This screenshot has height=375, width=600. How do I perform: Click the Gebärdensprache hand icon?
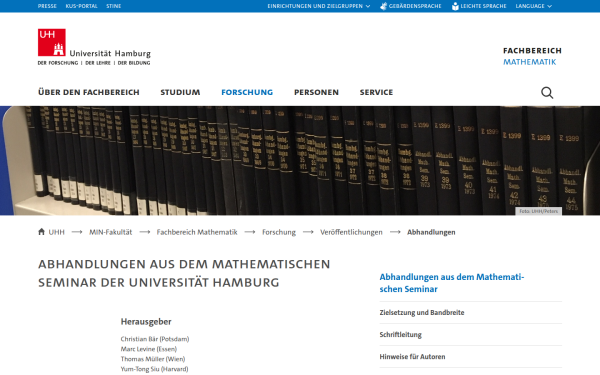click(x=383, y=6)
